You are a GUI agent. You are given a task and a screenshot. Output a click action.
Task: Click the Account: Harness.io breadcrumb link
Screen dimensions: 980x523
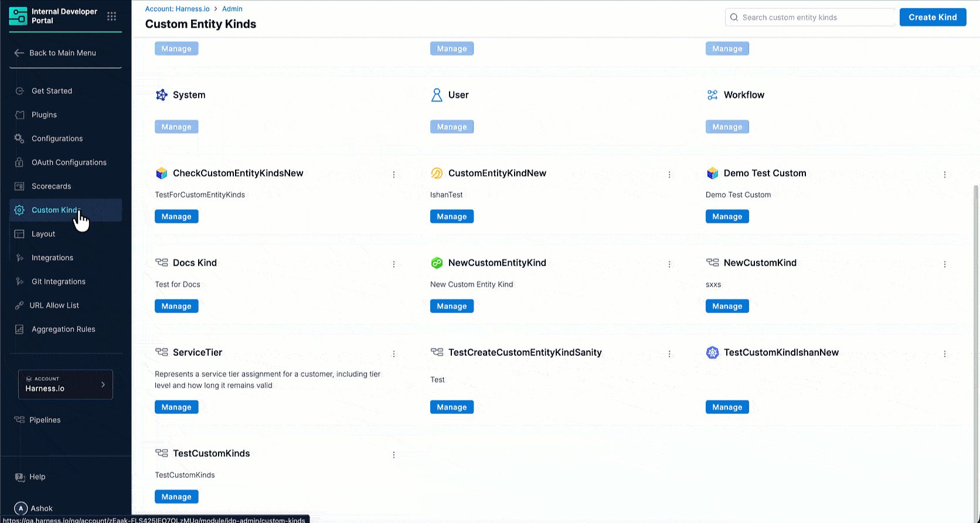pos(178,9)
